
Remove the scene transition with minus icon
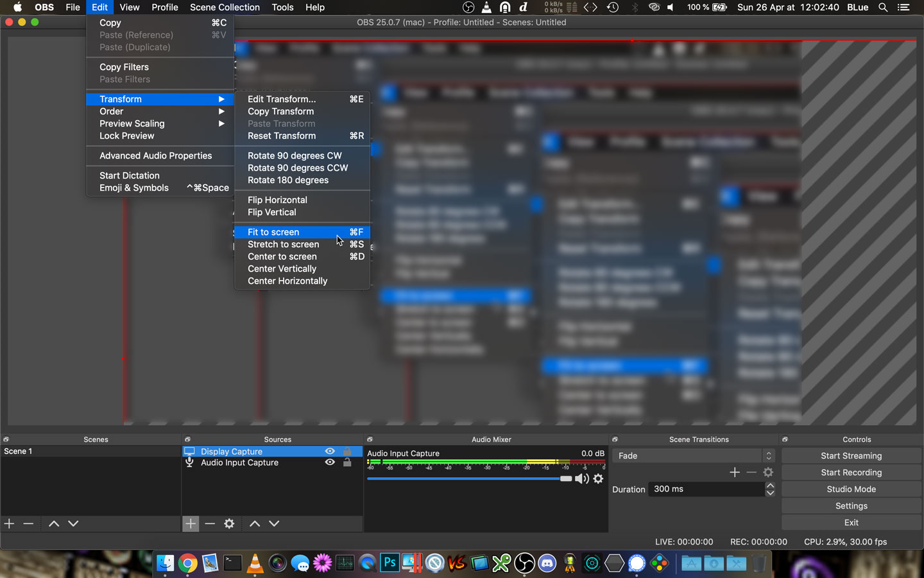click(751, 472)
